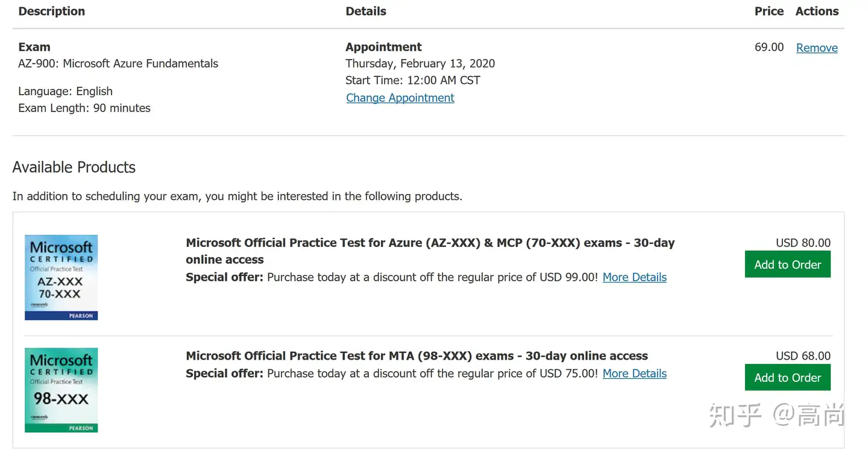Click the Actions column header

(817, 11)
